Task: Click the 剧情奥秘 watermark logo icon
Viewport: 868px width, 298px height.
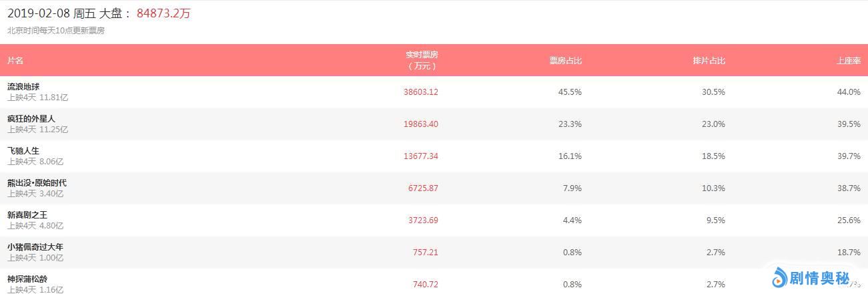Action: (x=780, y=278)
